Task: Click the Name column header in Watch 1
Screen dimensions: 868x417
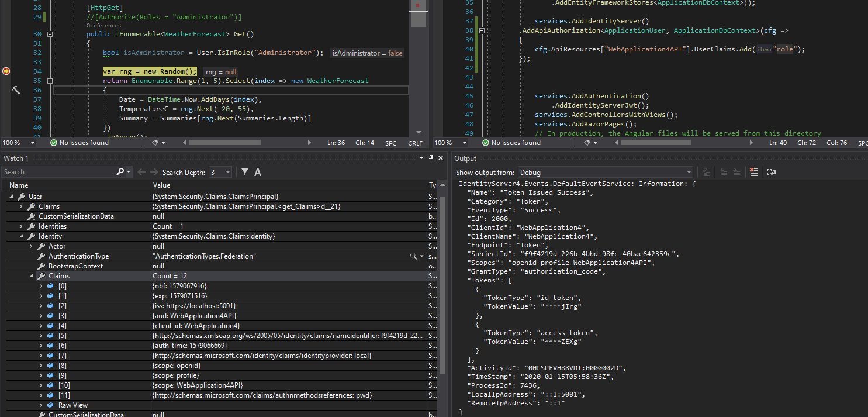Action: (78, 185)
